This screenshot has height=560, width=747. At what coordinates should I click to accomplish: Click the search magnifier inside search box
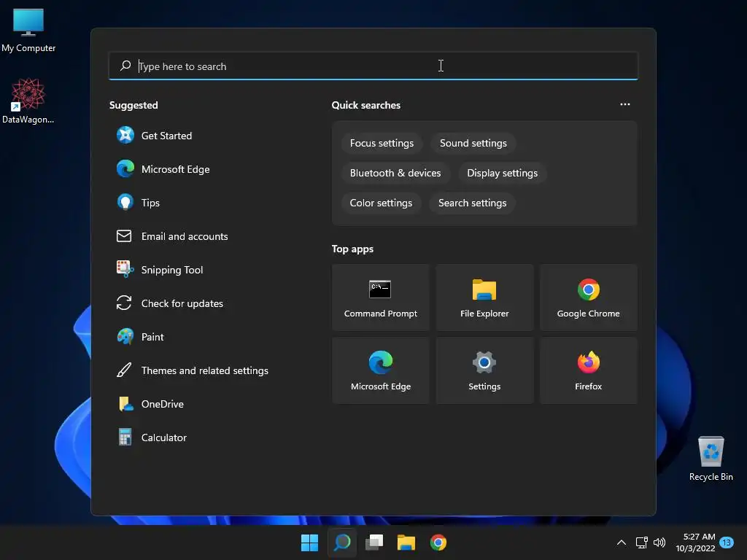click(x=125, y=66)
